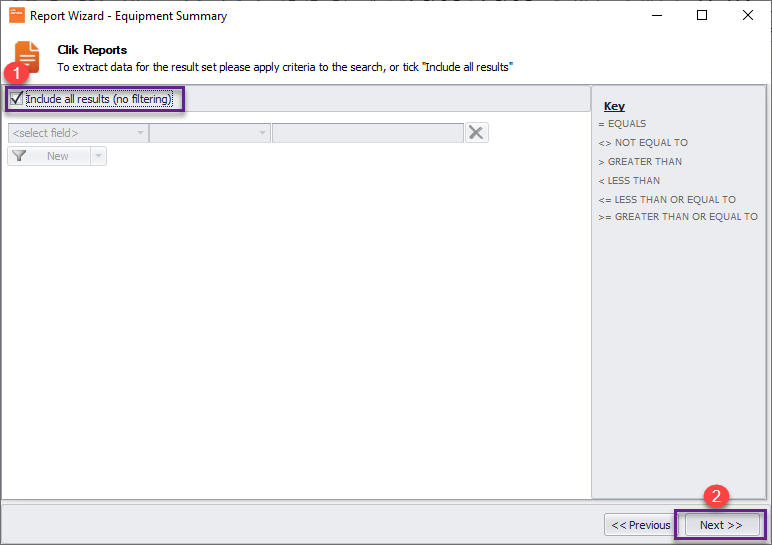
Task: Expand the operator combo box beside select field
Action: (209, 133)
